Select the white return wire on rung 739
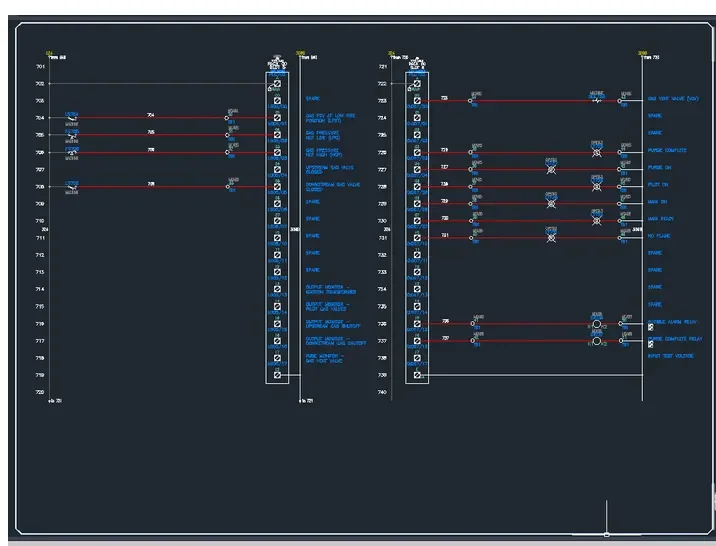Image resolution: width=716 pixels, height=546 pixels. 532,375
